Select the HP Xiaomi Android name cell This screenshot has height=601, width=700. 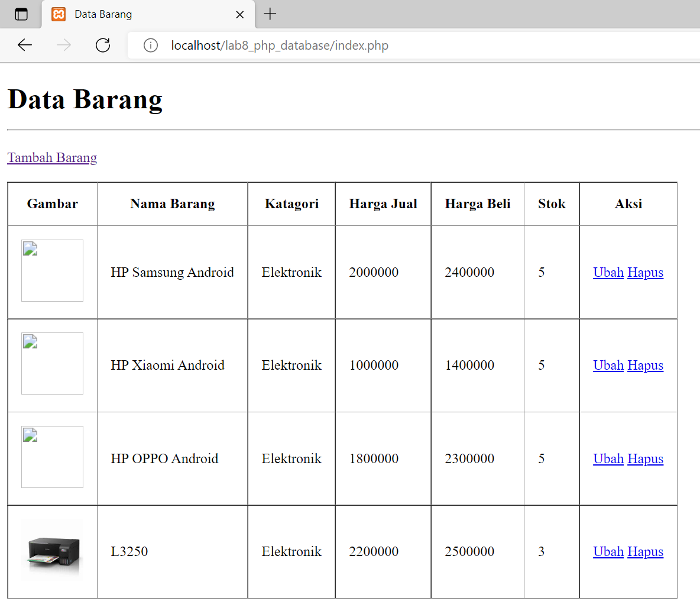(172, 365)
